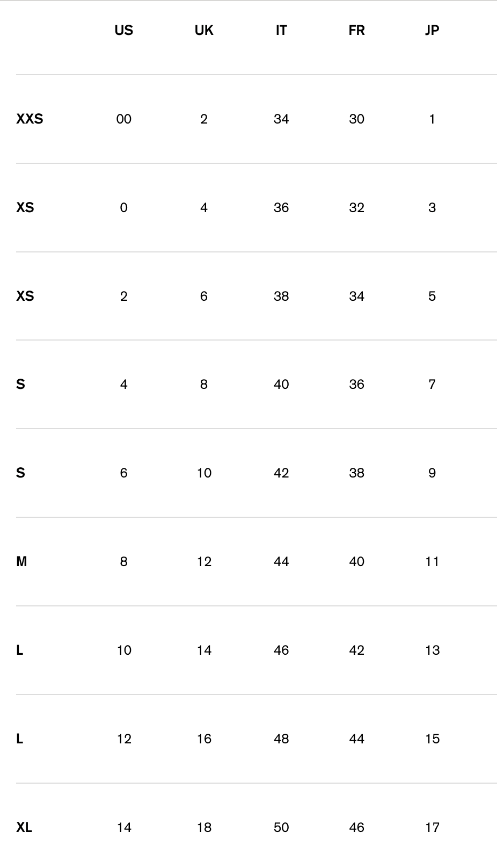The image size is (497, 868).
Task: Select the XXS row label
Action: coord(30,119)
